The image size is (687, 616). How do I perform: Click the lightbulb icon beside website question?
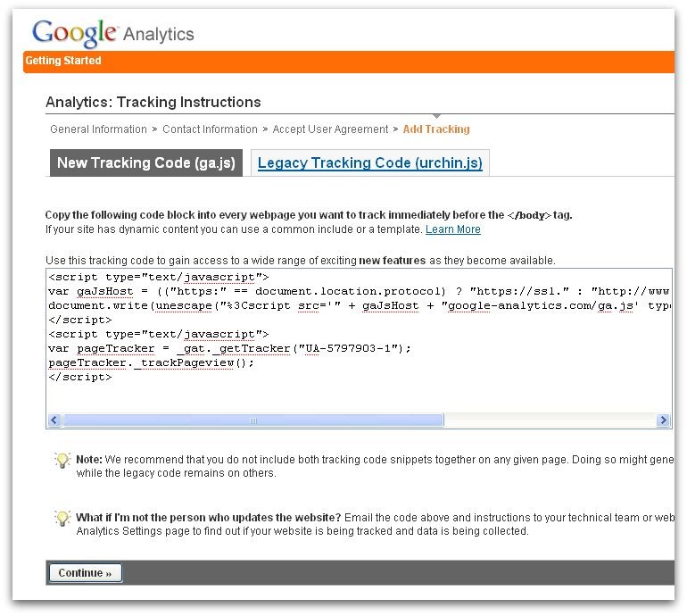(62, 518)
